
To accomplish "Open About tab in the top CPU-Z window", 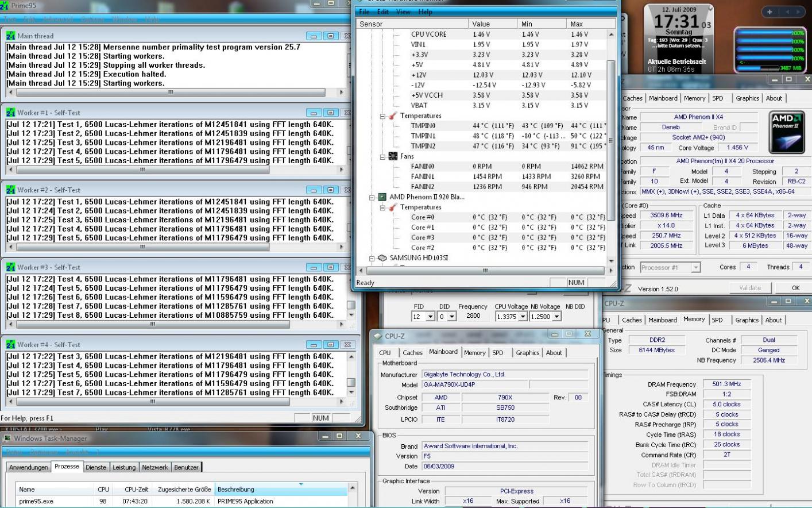I will 774,98.
